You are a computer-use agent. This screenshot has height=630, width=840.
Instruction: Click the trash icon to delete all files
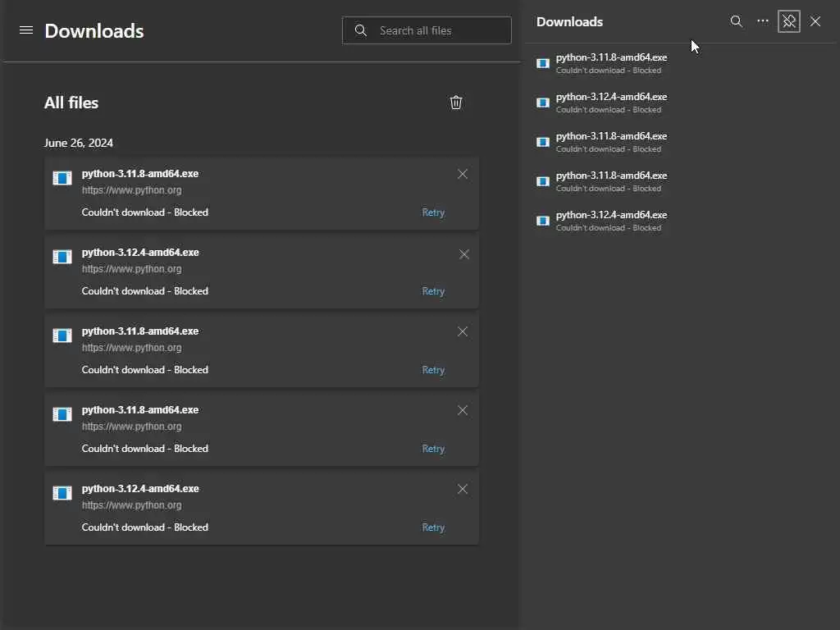click(x=456, y=103)
